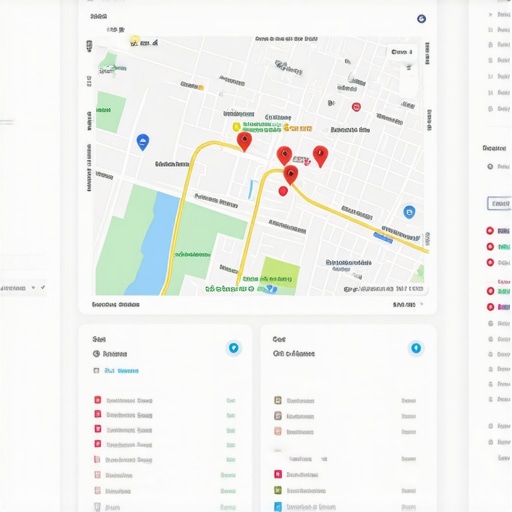Screen dimensions: 512x512
Task: Click the blue highlighted label on the diagonal yellow road
Action: pyautogui.click(x=383, y=238)
